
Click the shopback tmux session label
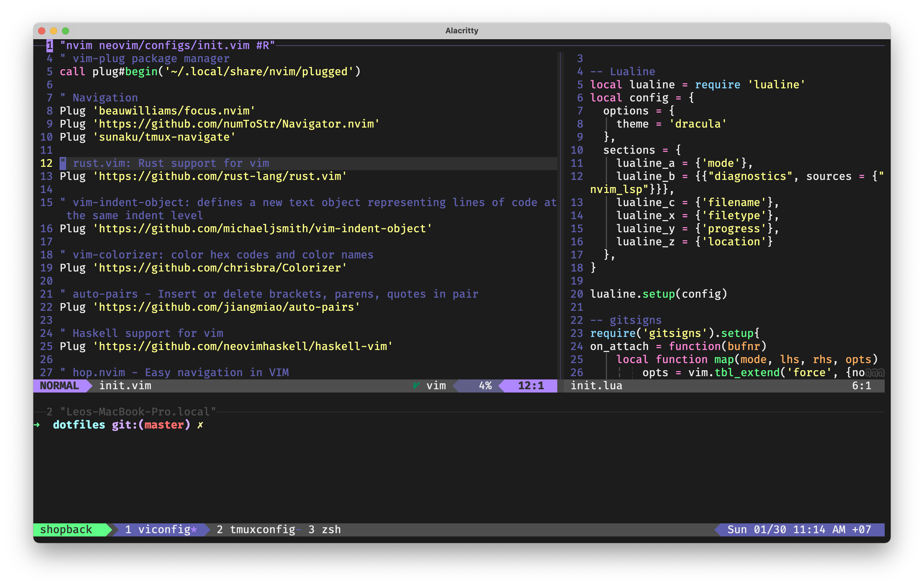[x=66, y=530]
